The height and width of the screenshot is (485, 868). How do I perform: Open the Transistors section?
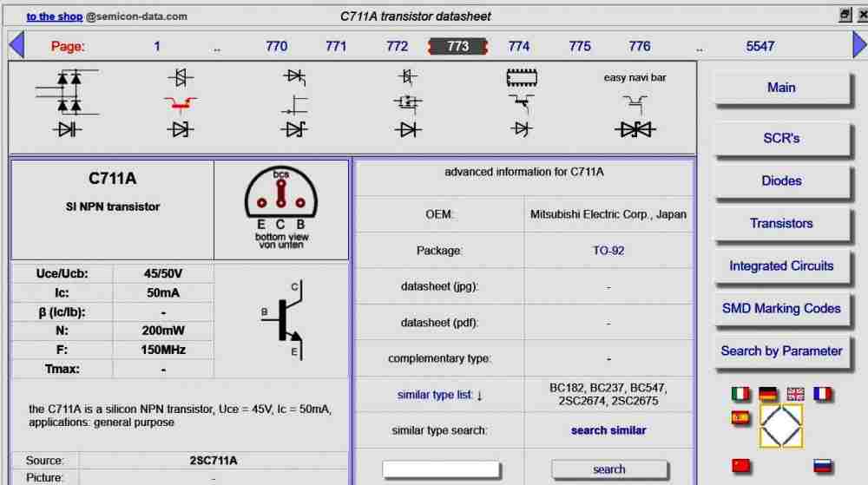pos(780,224)
